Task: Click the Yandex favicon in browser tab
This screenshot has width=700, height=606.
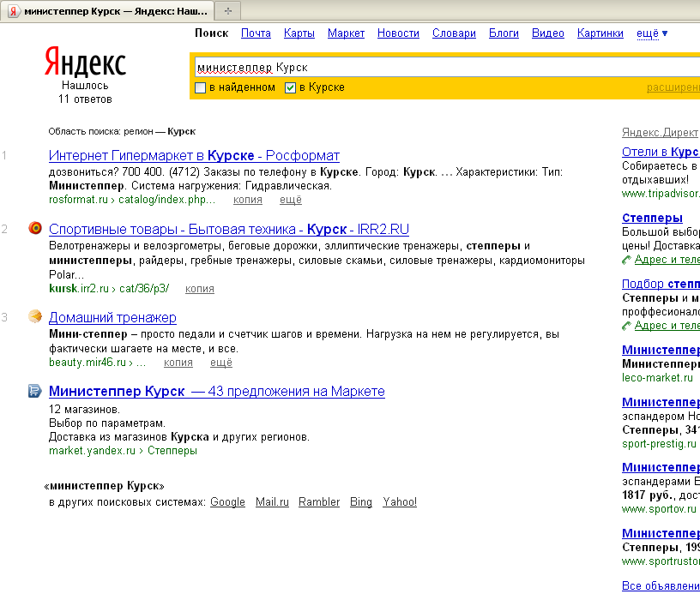Action: [x=14, y=11]
